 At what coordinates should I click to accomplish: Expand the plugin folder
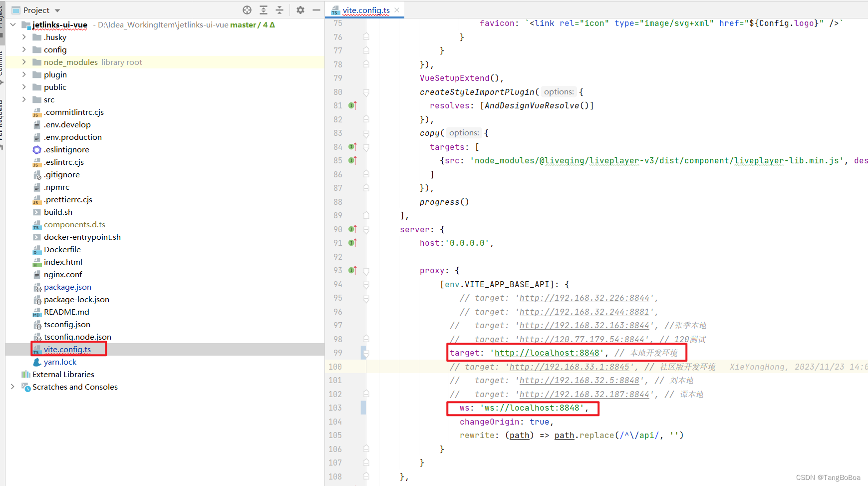tap(24, 74)
